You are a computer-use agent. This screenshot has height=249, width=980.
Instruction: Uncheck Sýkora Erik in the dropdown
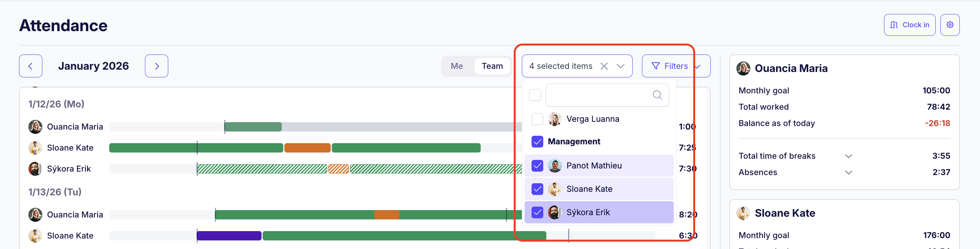(537, 212)
